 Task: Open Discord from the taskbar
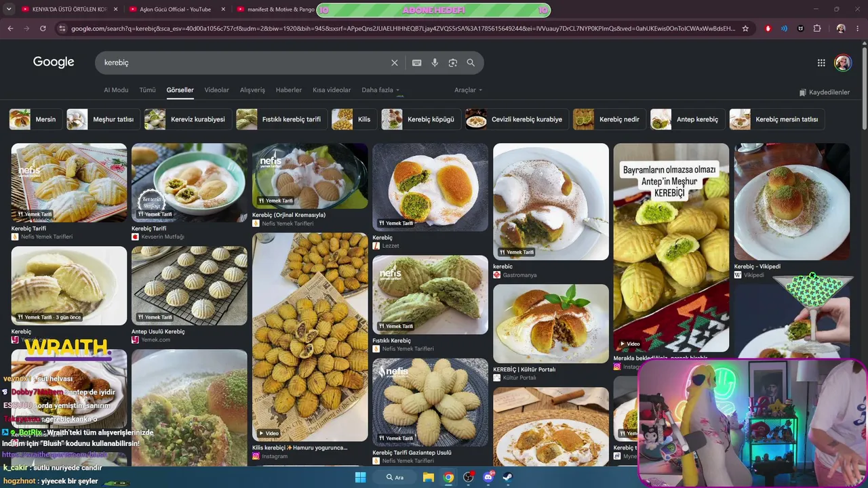pyautogui.click(x=488, y=477)
